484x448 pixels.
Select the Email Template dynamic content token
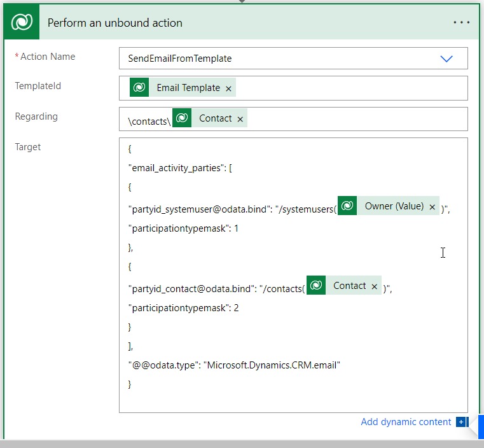(x=188, y=88)
